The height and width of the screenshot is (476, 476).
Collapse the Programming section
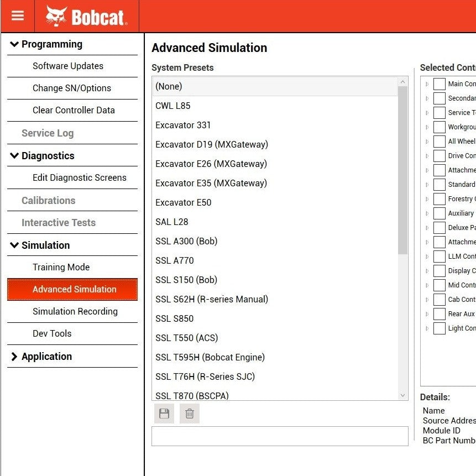click(x=14, y=44)
